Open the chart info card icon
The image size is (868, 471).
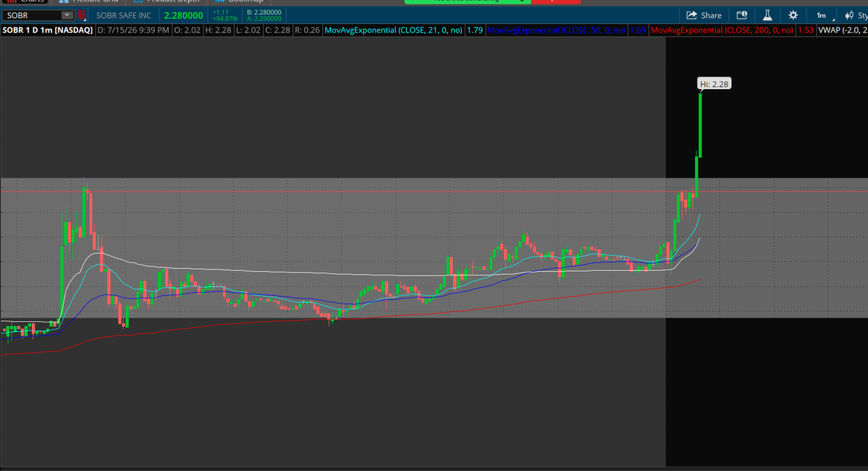click(741, 15)
